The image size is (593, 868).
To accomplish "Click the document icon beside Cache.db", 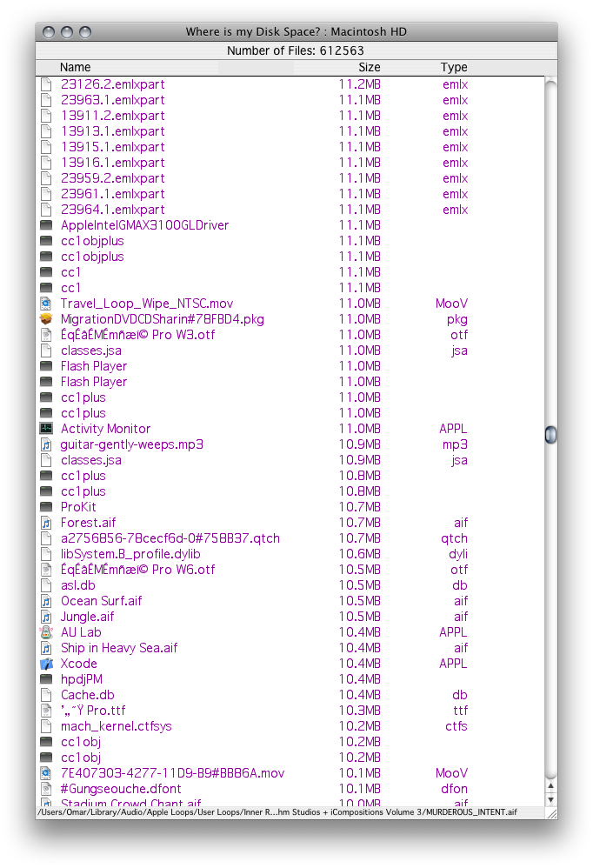I will pyautogui.click(x=46, y=695).
